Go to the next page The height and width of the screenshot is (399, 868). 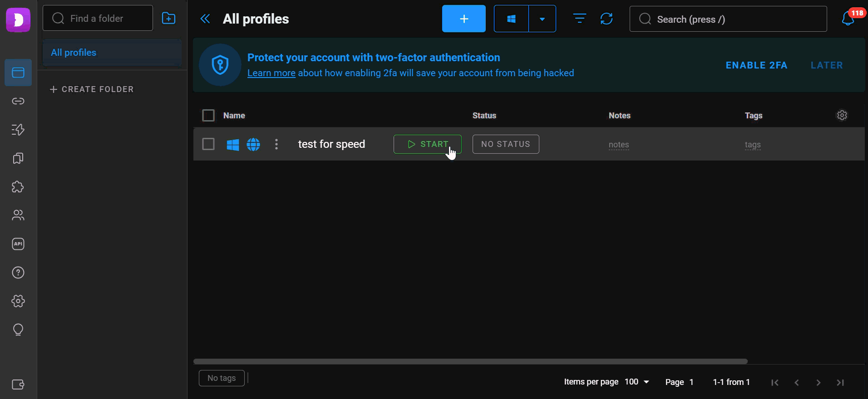[x=819, y=382]
